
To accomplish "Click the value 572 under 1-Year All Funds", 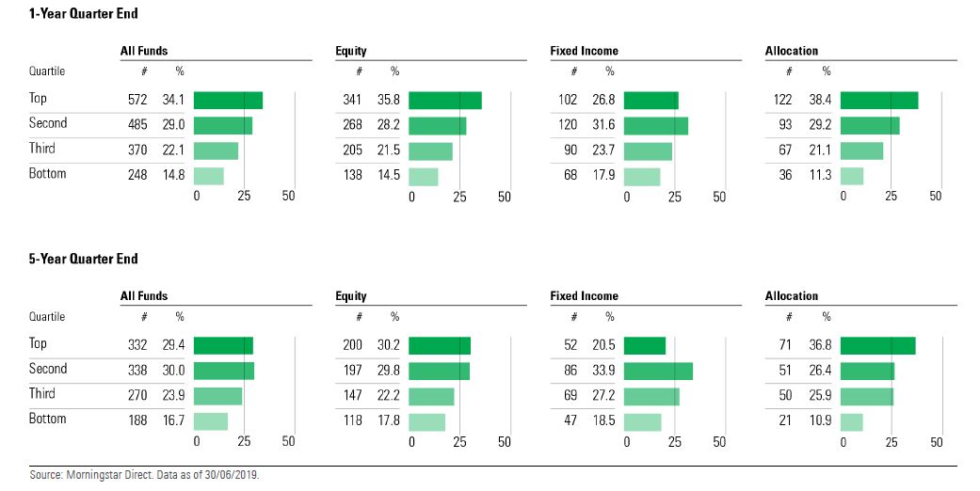I will click(x=137, y=100).
